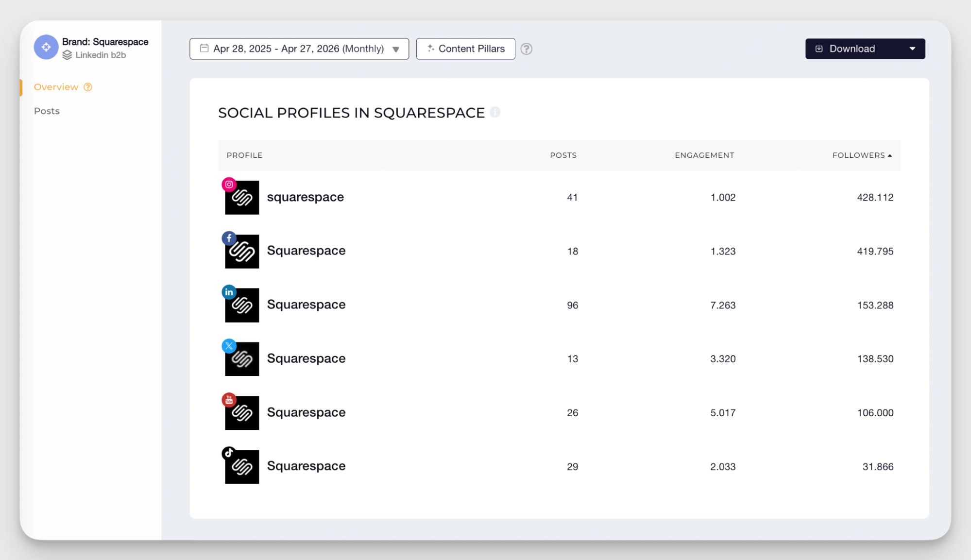This screenshot has height=560, width=971.
Task: Click the Content Pillars button
Action: click(466, 49)
